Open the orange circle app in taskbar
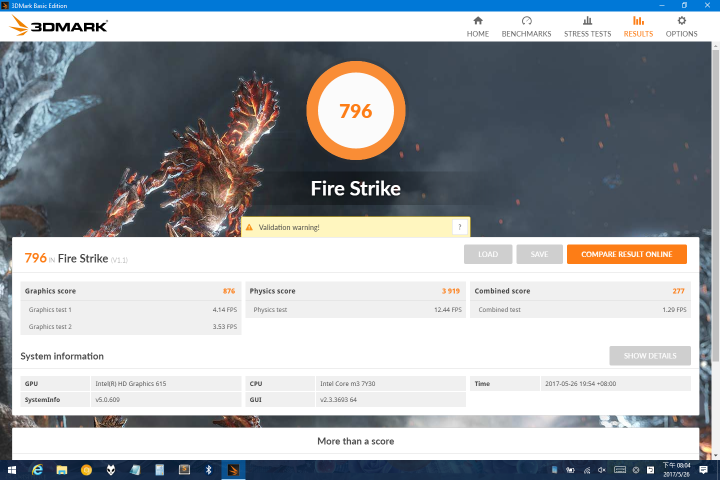 coord(86,470)
